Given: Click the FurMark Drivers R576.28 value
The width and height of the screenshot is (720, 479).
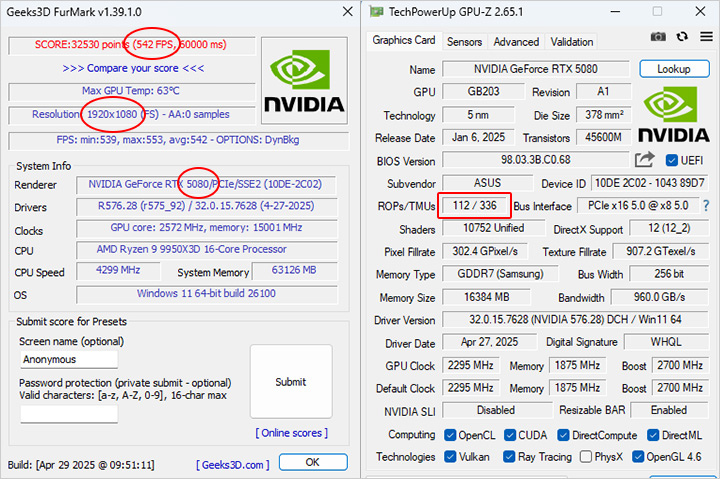Looking at the screenshot, I should [x=206, y=206].
